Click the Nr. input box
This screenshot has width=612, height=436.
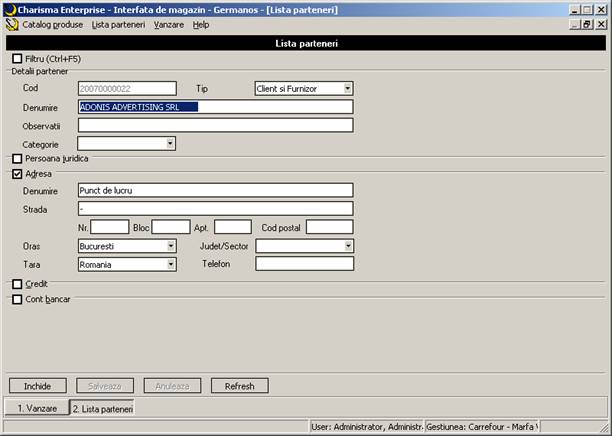tap(110, 227)
